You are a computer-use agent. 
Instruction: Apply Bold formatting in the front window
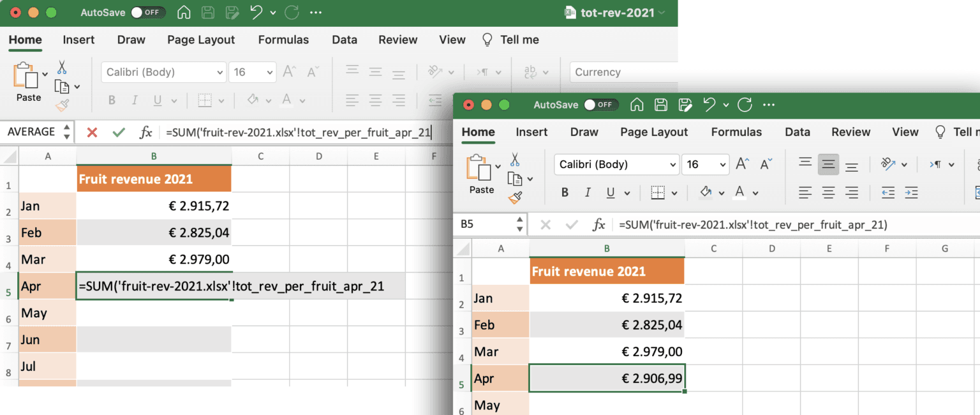pos(565,192)
